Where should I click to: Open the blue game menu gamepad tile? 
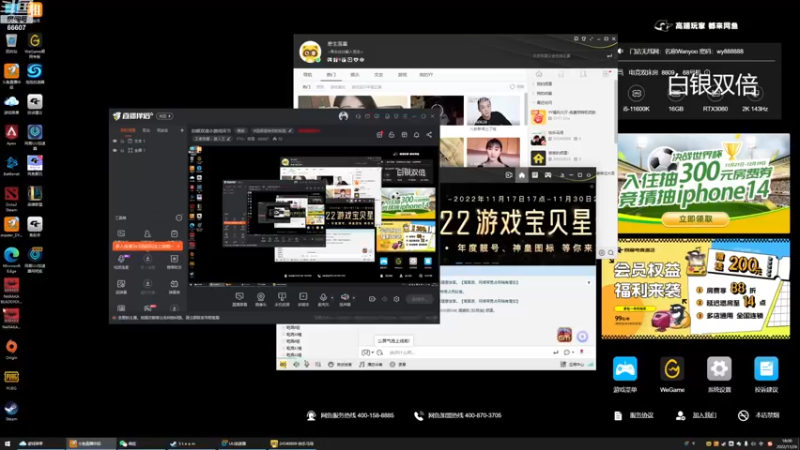pyautogui.click(x=625, y=369)
